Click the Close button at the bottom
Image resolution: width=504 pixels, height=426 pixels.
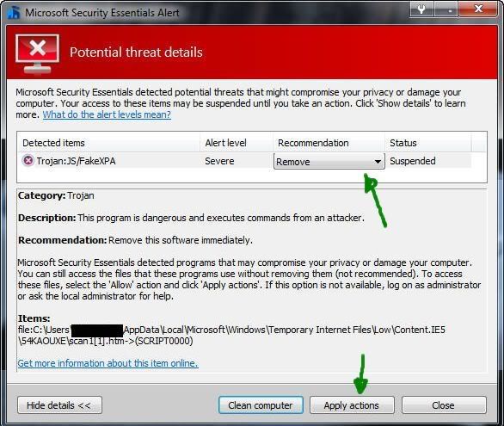click(x=444, y=405)
